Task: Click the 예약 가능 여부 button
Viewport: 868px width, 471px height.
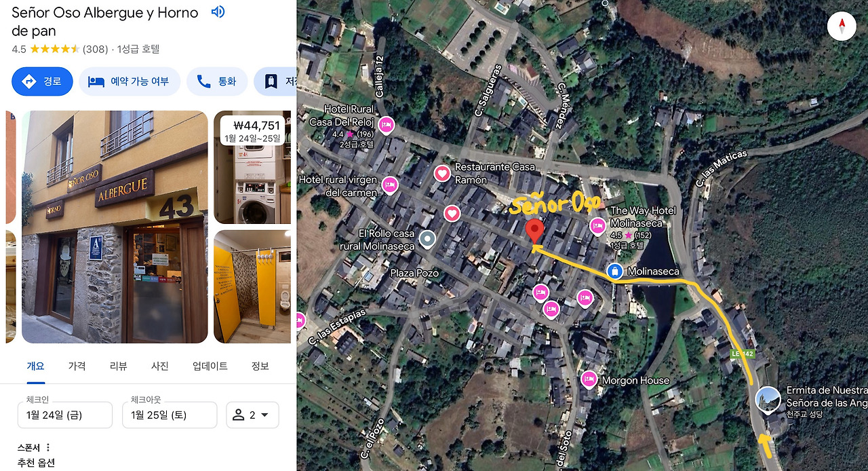Action: point(130,81)
